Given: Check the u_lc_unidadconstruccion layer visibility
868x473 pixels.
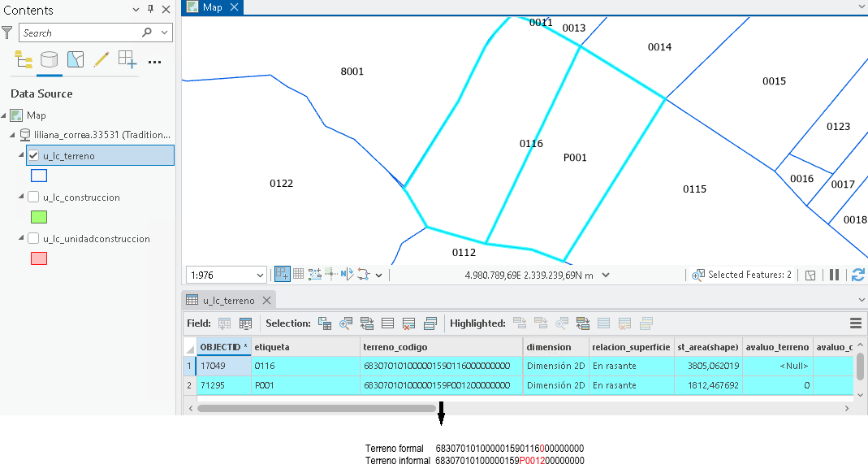Looking at the screenshot, I should tap(33, 239).
